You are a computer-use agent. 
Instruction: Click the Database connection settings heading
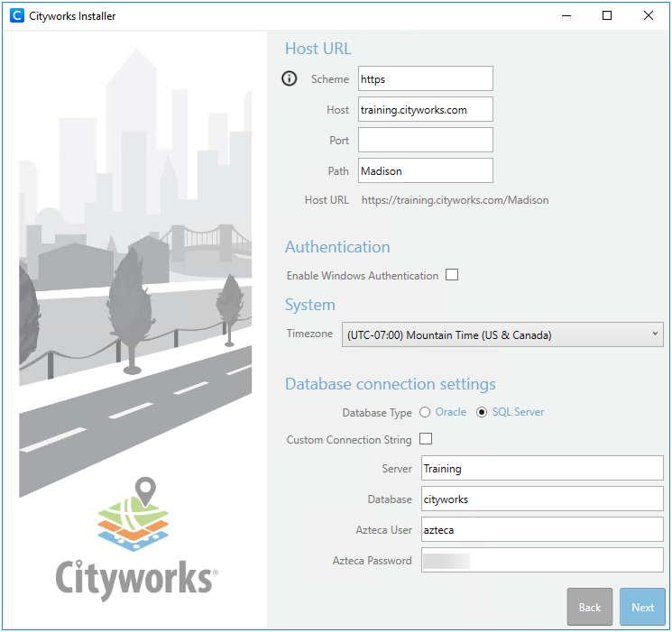(391, 384)
